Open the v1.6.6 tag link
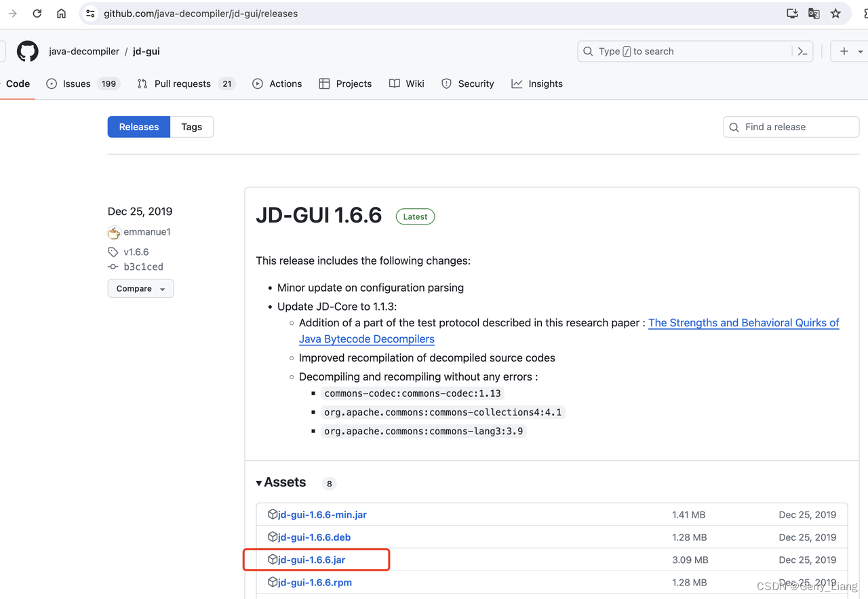The height and width of the screenshot is (599, 868). [136, 252]
